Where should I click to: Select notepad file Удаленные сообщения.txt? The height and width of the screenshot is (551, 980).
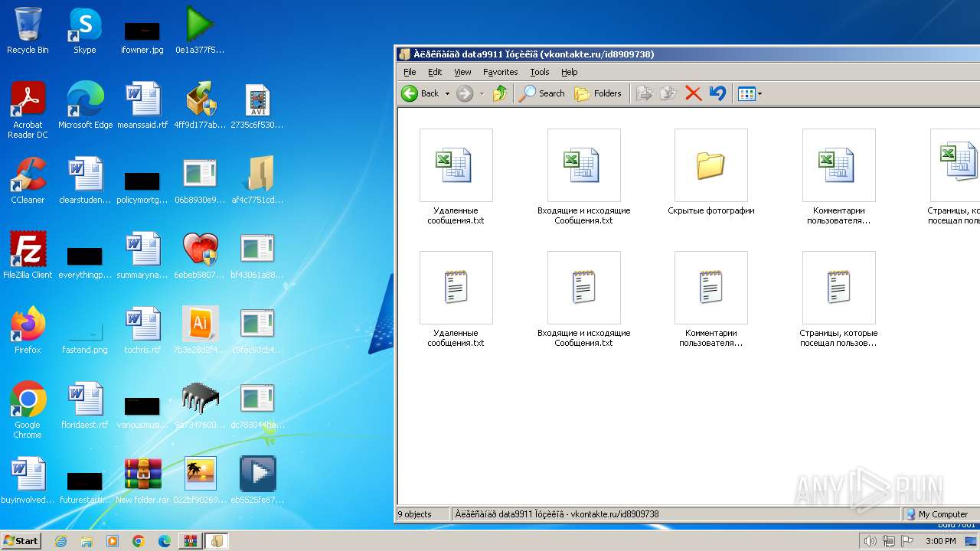(456, 298)
